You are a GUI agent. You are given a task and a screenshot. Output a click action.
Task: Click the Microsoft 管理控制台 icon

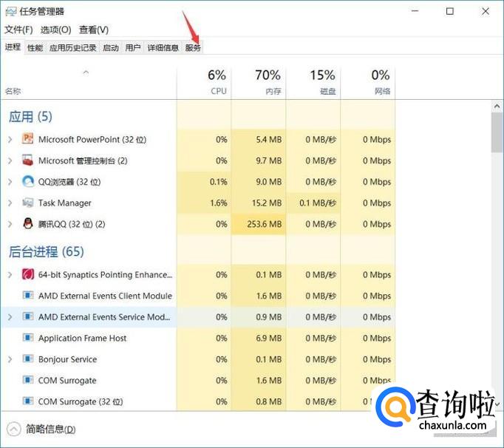click(28, 160)
